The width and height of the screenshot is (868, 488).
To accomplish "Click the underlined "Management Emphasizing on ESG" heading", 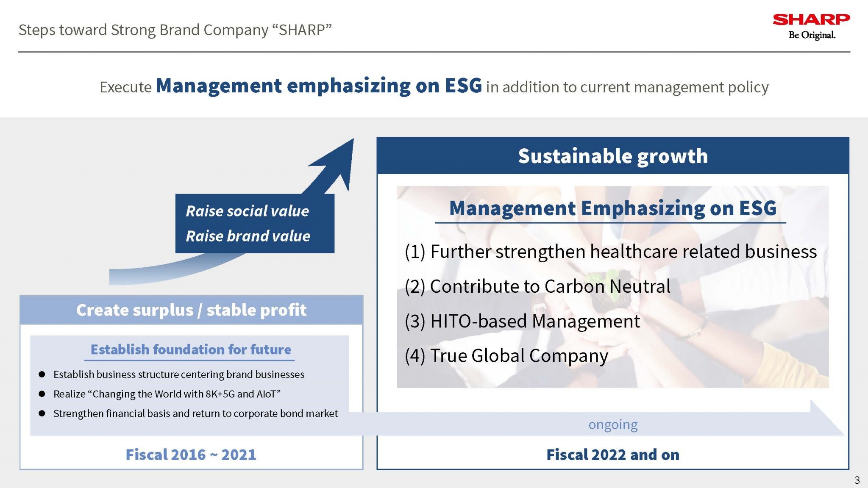I will pyautogui.click(x=612, y=208).
